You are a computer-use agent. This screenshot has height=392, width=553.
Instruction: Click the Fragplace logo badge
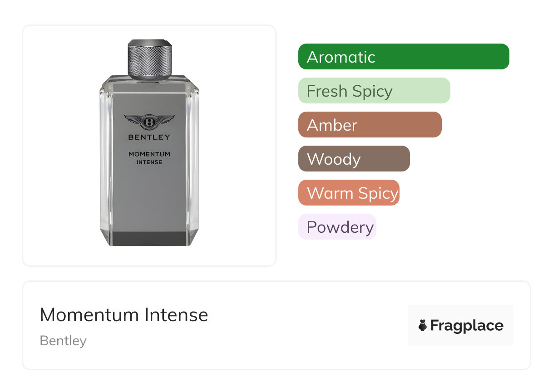click(x=461, y=325)
